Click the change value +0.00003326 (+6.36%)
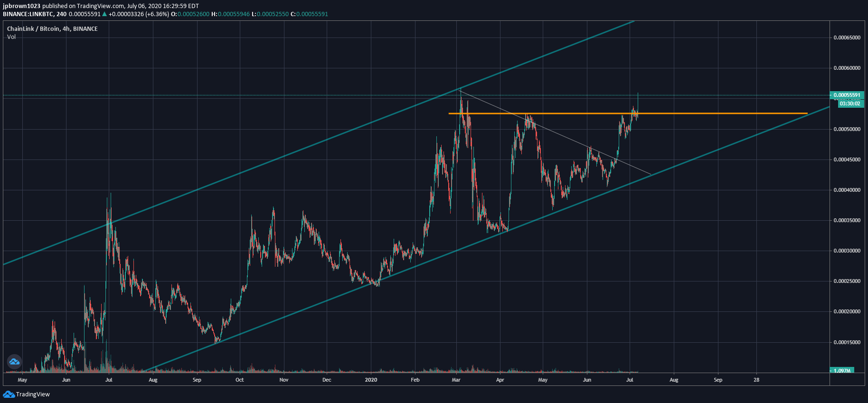Screen dimensions: 868x403 pos(139,14)
